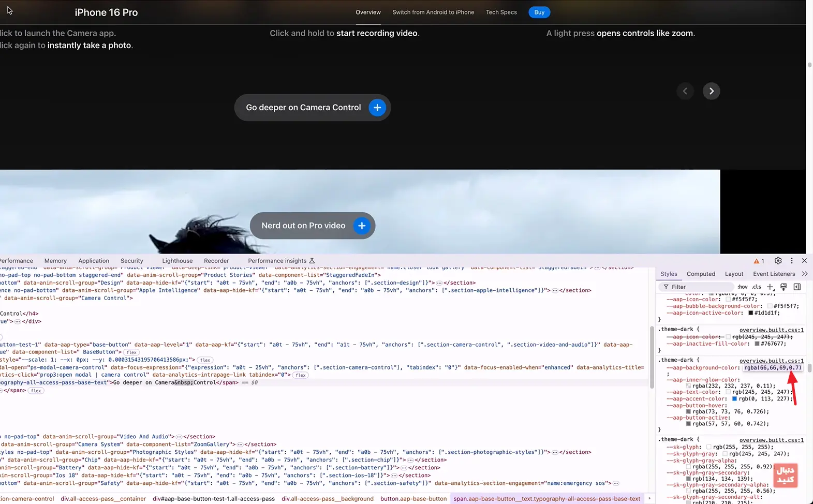
Task: Click the issues warning badge showing 1
Action: [759, 261]
